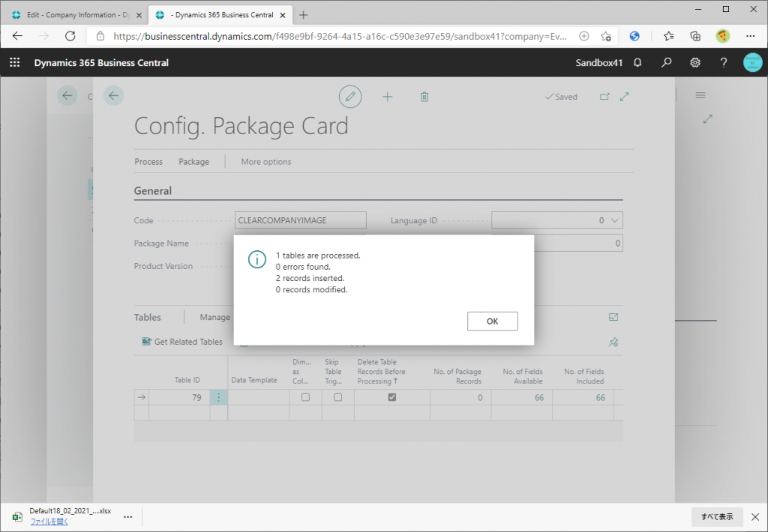Switch to Edit - Company Information tab
The image size is (768, 532).
pos(78,15)
